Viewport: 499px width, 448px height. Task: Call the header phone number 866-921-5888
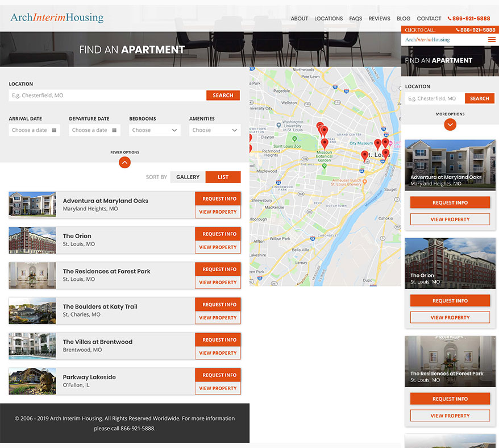click(x=469, y=18)
